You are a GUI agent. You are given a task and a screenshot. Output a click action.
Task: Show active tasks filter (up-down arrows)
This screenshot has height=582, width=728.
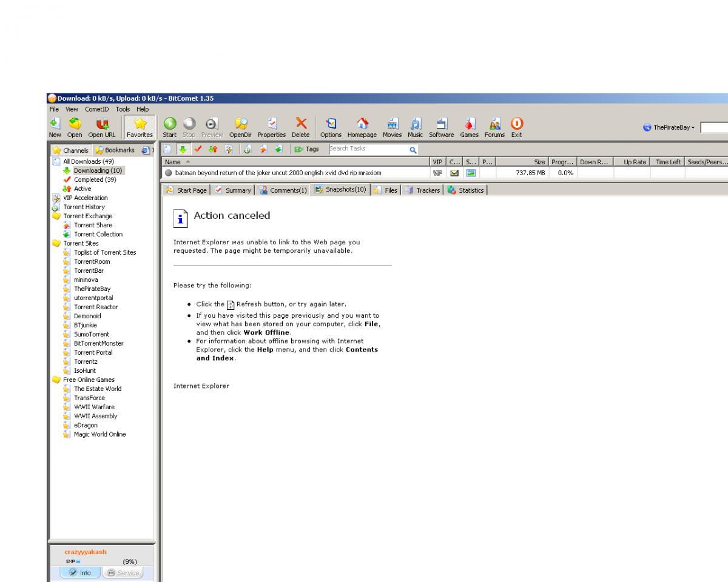tap(213, 149)
